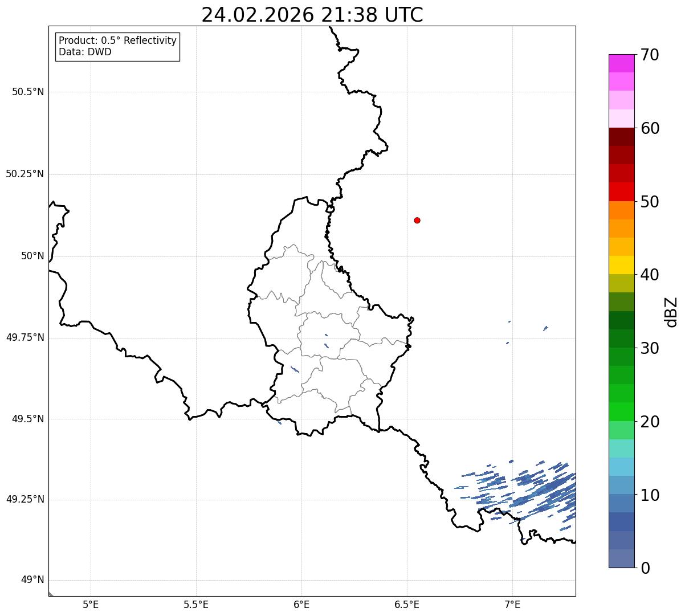Click the longitude label "5°E"
685x616 pixels.
tap(91, 604)
